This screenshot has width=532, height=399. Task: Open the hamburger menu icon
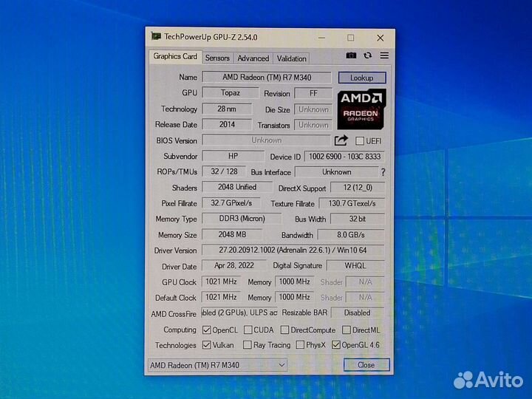click(384, 55)
